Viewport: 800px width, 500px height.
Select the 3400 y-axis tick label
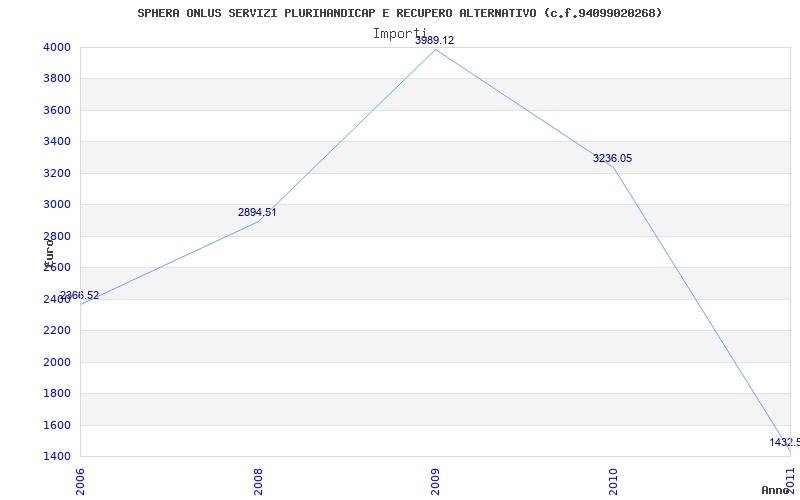(57, 142)
